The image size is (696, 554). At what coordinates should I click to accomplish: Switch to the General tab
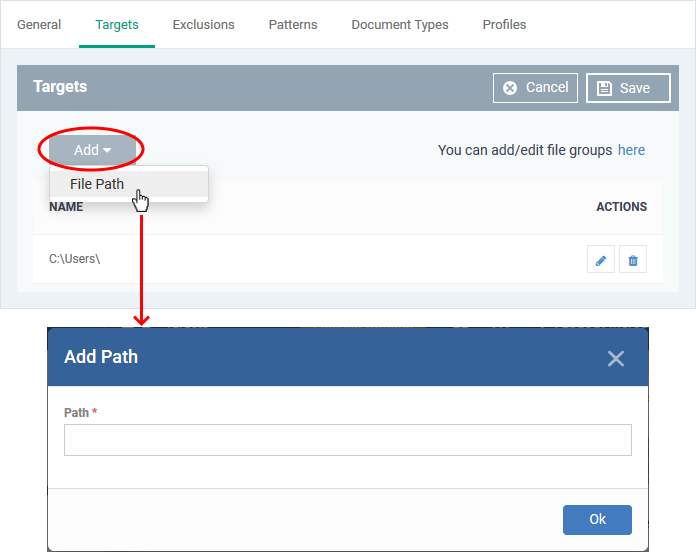pyautogui.click(x=39, y=24)
